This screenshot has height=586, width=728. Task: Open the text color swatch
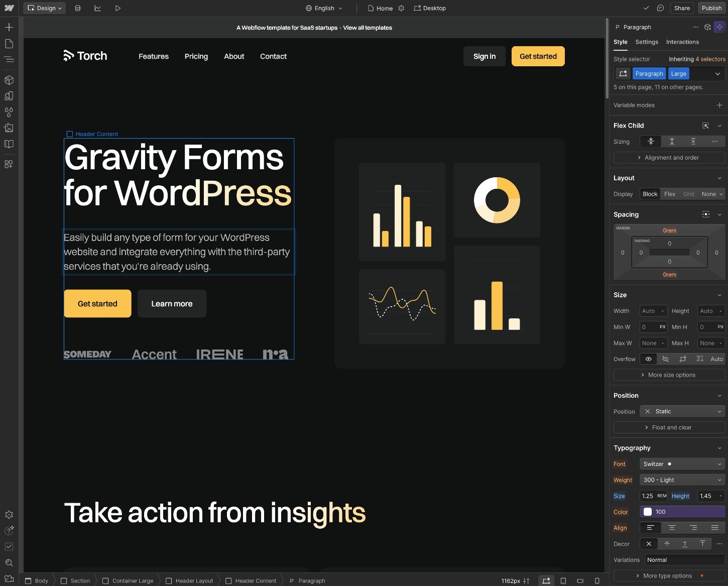click(x=648, y=511)
